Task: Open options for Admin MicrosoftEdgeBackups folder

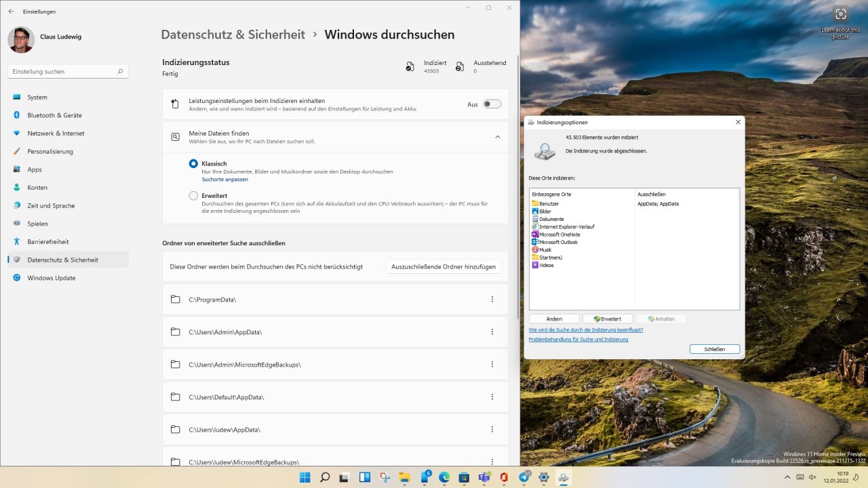Action: tap(492, 365)
